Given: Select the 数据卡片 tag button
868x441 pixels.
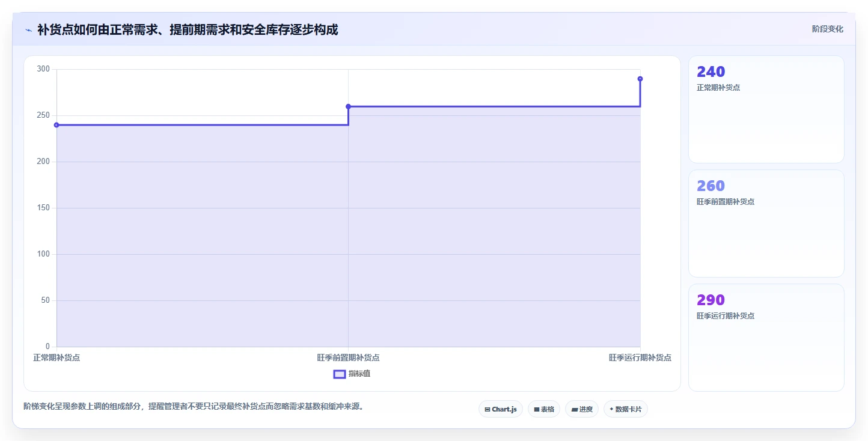Looking at the screenshot, I should 626,409.
